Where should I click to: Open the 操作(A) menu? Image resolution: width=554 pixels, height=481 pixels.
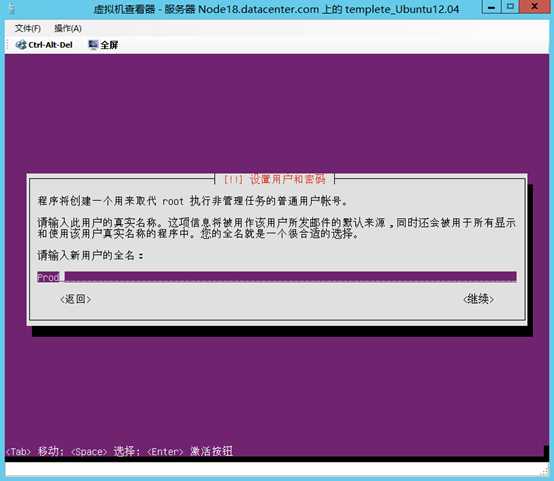(x=68, y=28)
